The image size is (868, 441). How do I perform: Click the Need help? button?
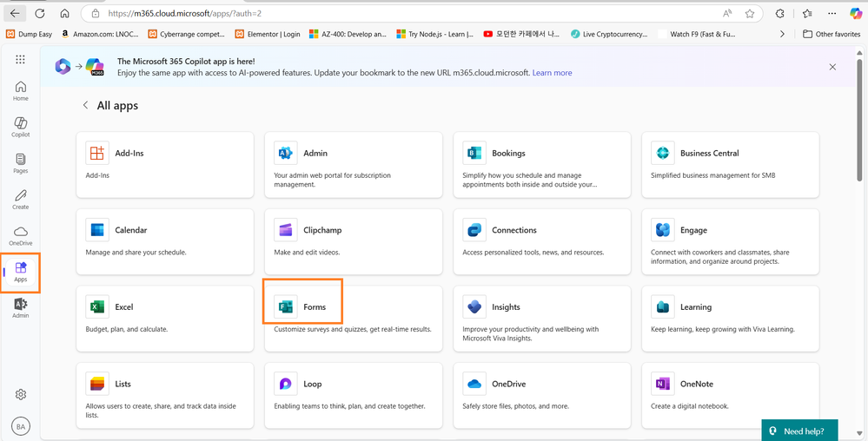799,431
